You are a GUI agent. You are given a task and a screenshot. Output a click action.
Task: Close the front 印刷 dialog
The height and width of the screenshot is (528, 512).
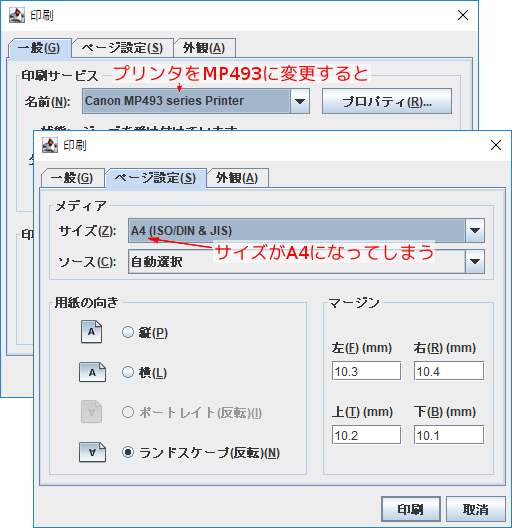coord(495,145)
